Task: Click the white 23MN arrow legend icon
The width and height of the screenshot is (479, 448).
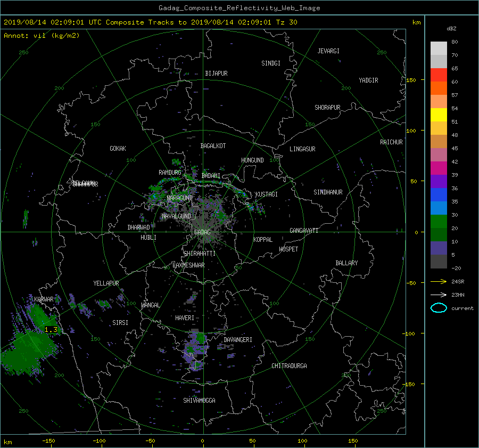Action: click(x=439, y=295)
